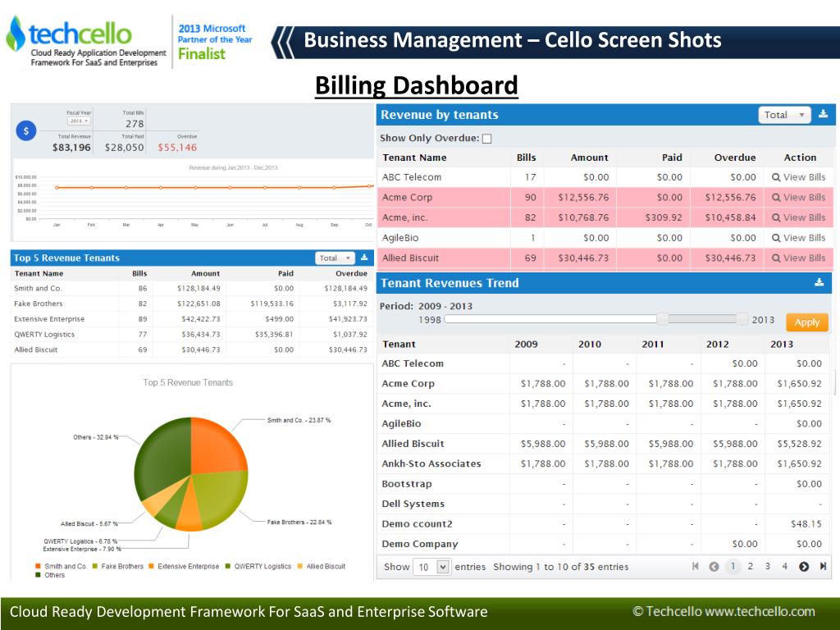
Task: Go to the first page of entries
Action: click(x=696, y=566)
